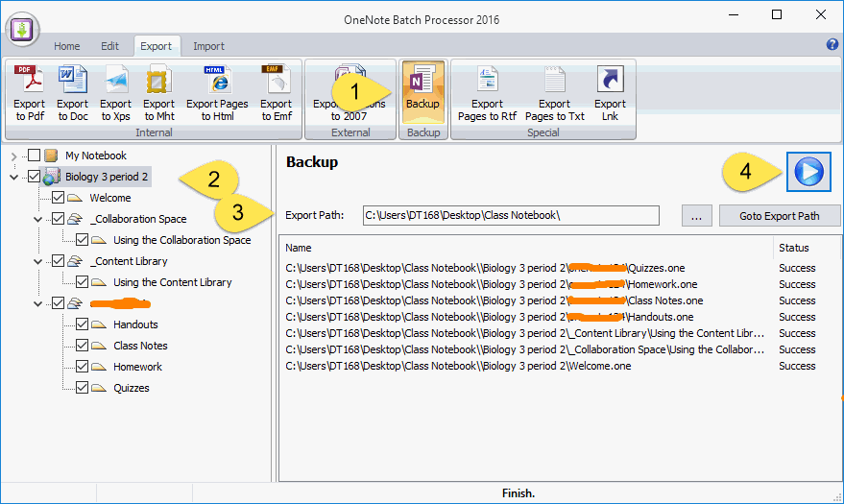Browse for export path with ... button
The height and width of the screenshot is (504, 844).
click(696, 216)
